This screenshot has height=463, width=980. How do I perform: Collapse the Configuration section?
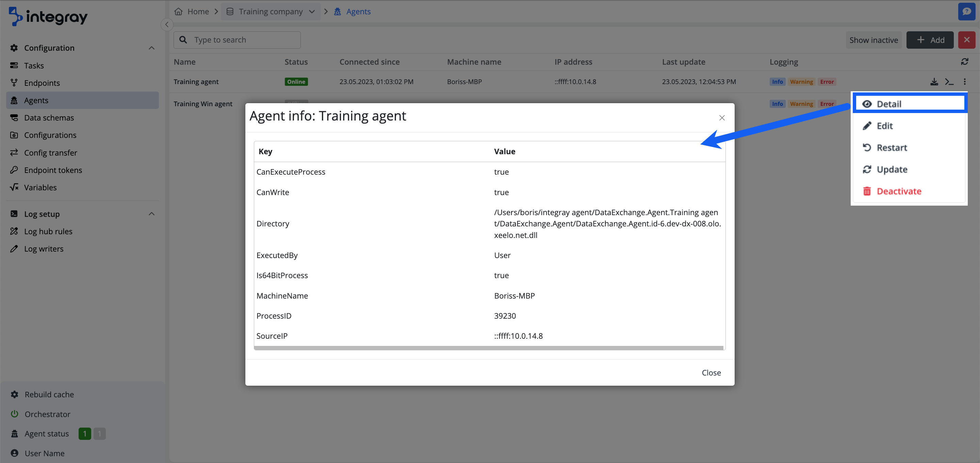151,48
